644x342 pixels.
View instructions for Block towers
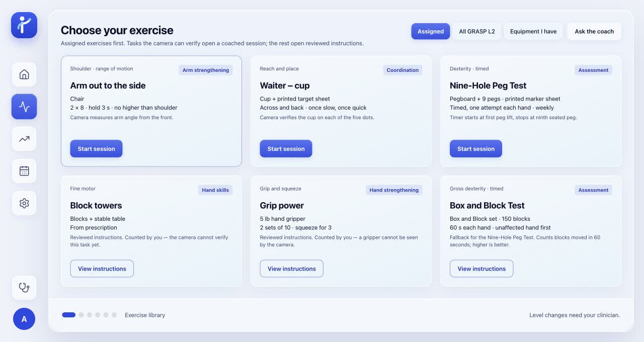(102, 269)
